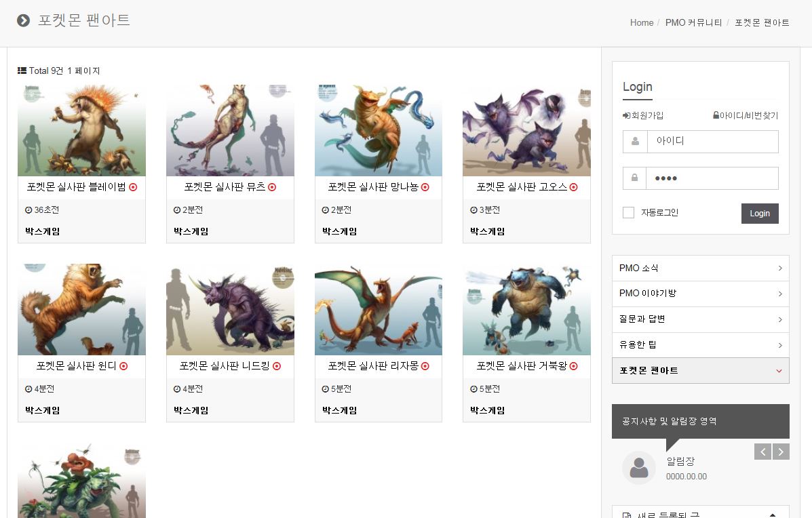Click the arrow circle icon beside 포켓몬 팬아트 heading
Screen dimensions: 812x518
[23, 20]
